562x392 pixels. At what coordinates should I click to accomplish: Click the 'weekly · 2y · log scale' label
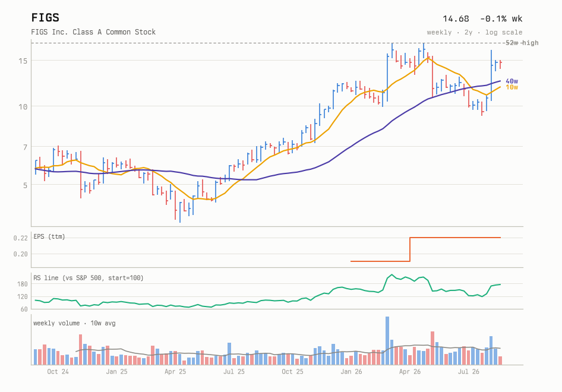475,32
